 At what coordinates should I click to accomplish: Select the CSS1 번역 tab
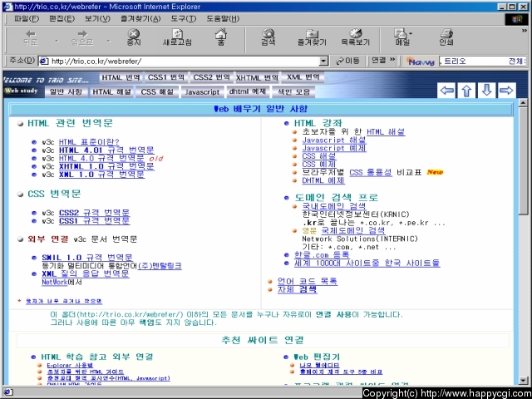pyautogui.click(x=166, y=77)
